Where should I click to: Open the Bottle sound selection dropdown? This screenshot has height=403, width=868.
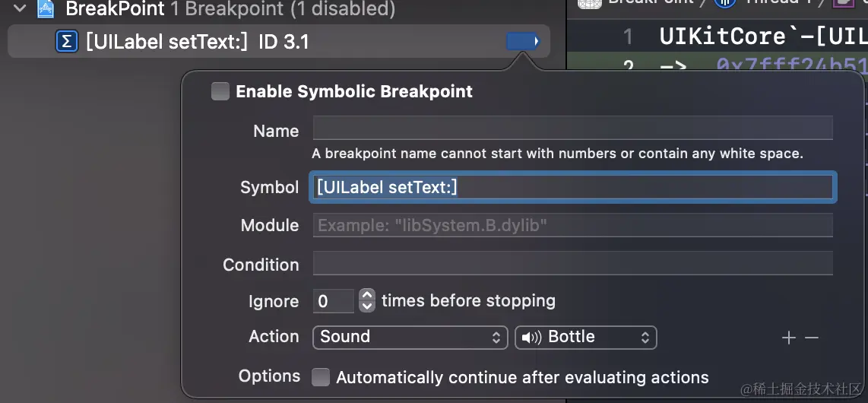coord(585,337)
